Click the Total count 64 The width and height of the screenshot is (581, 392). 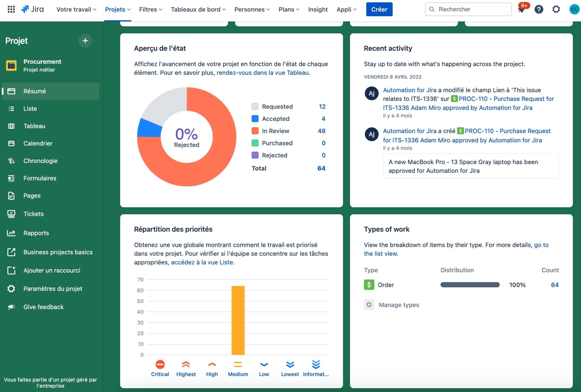pos(321,168)
